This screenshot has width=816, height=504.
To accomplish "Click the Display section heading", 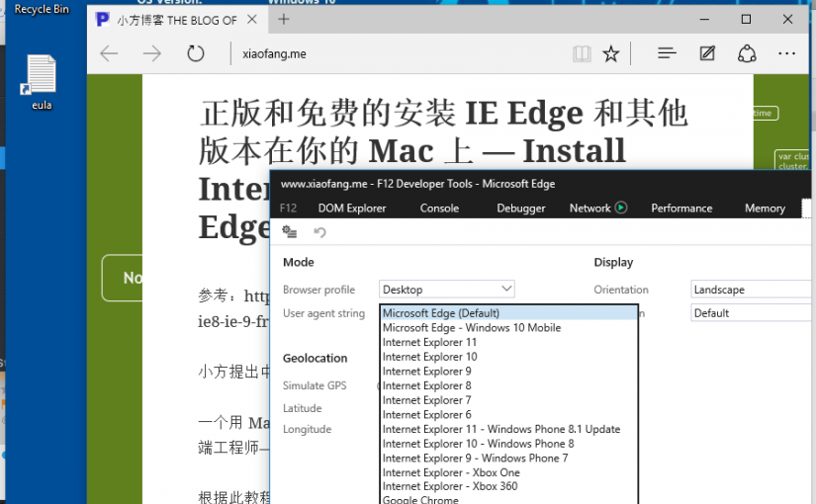I will point(613,262).
